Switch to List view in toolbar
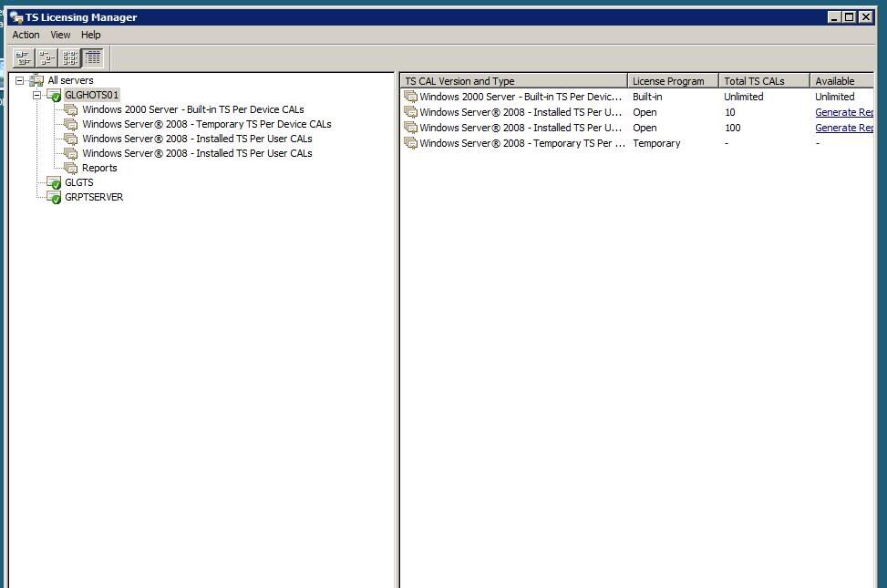 coord(69,57)
